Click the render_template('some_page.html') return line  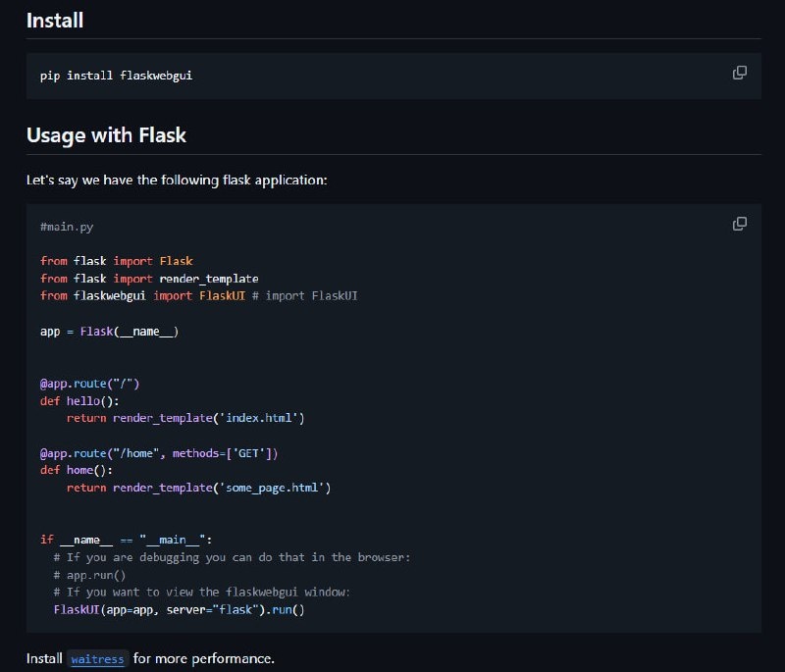click(199, 488)
